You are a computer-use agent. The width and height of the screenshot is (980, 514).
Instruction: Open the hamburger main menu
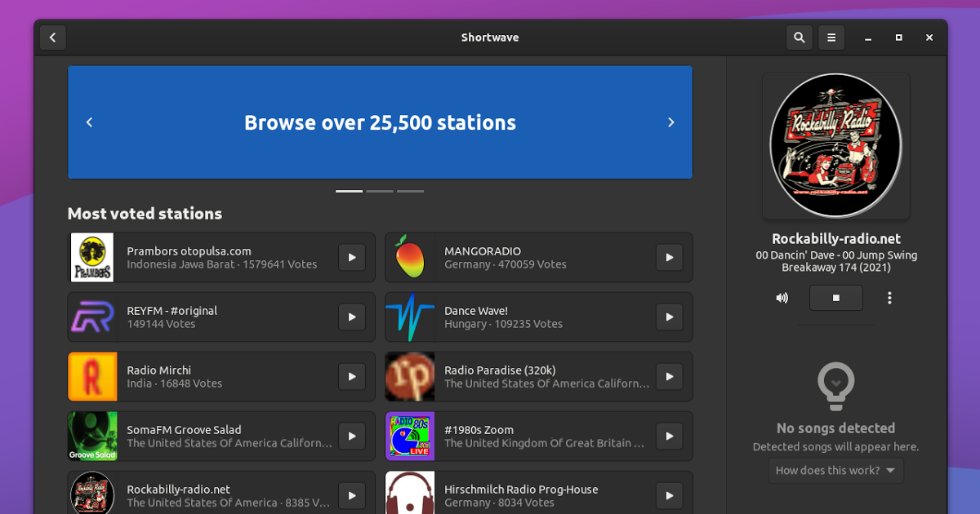(x=831, y=38)
